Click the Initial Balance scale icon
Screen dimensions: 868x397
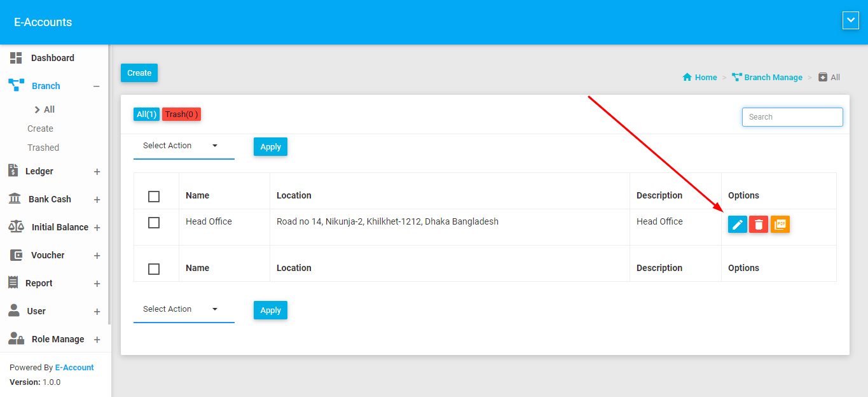(16, 227)
